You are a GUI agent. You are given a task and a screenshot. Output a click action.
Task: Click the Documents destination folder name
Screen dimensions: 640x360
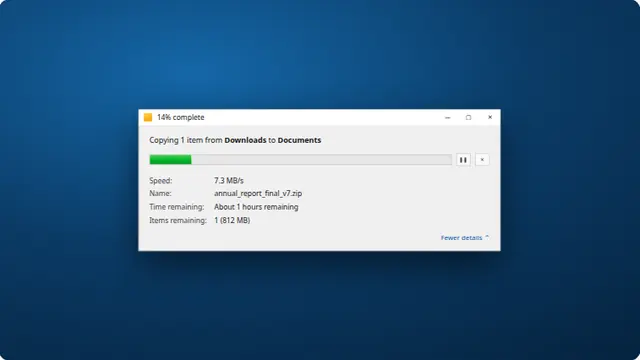click(x=299, y=140)
